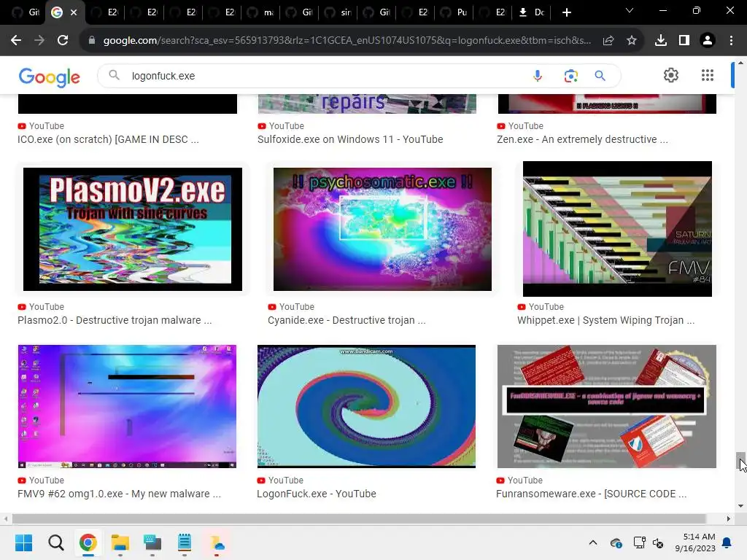
Task: Open 'Plasmo2.0 - Destructive trojan malware ...' link
Action: point(115,321)
